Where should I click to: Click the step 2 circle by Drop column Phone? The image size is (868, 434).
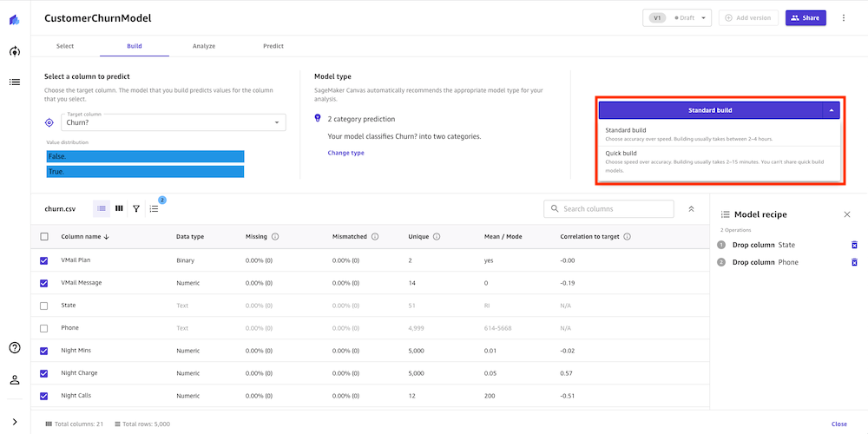coord(720,262)
